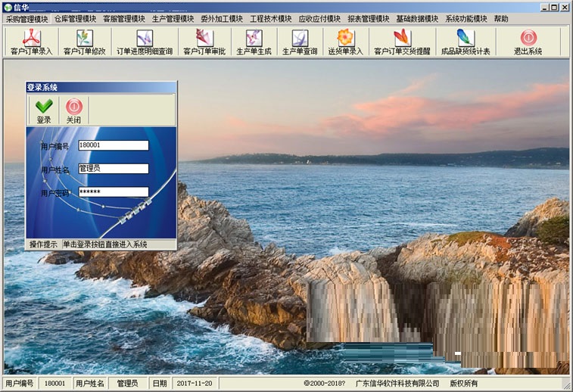This screenshot has height=392, width=573.
Task: Open the 采购管理模块 menu
Action: pos(26,19)
